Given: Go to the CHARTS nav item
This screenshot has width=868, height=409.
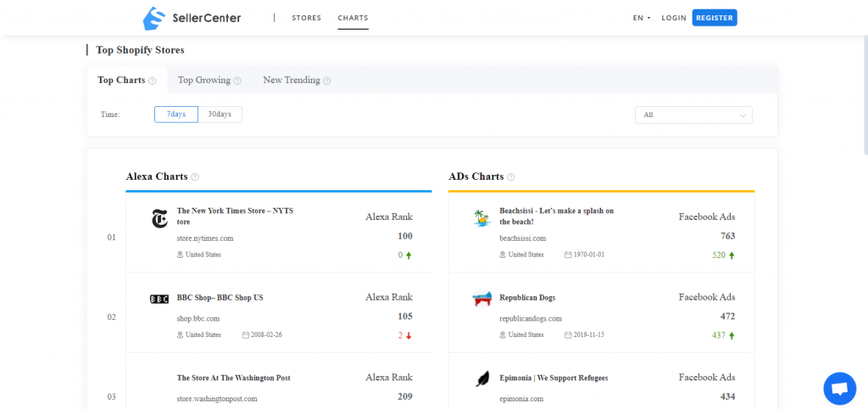Looking at the screenshot, I should coord(353,18).
